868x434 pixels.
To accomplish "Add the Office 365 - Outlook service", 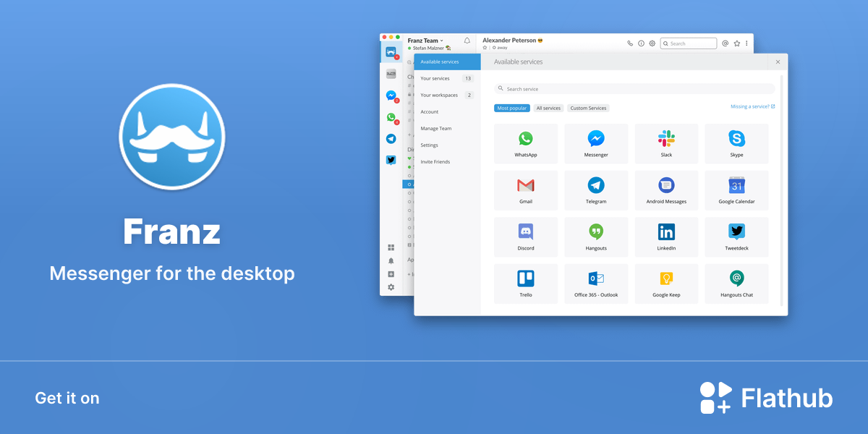I will 596,284.
